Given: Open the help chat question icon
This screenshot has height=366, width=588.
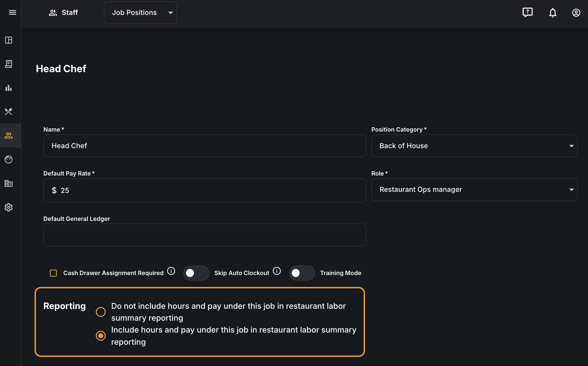Looking at the screenshot, I should 527,12.
